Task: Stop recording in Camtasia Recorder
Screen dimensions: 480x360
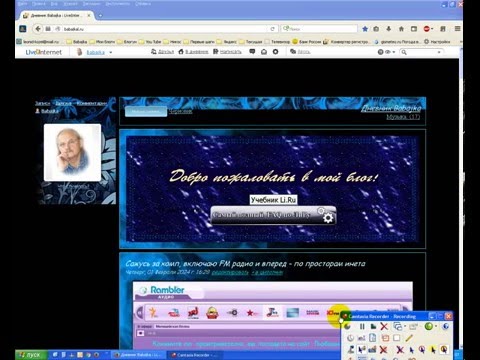Action: coord(373,327)
